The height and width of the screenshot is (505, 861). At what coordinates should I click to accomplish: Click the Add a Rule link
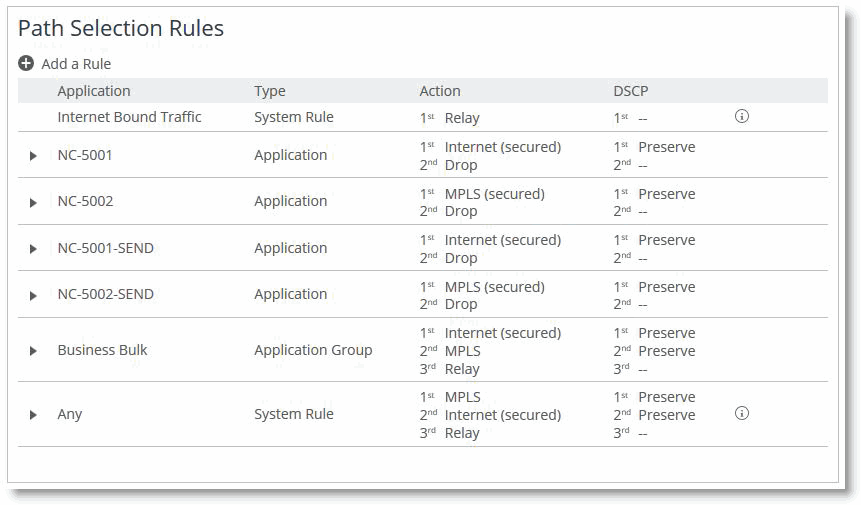pyautogui.click(x=76, y=64)
